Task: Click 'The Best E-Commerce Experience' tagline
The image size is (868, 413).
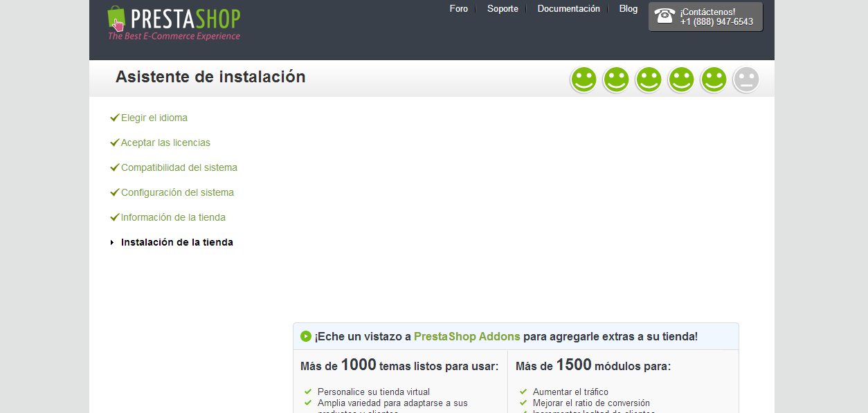Action: 174,36
